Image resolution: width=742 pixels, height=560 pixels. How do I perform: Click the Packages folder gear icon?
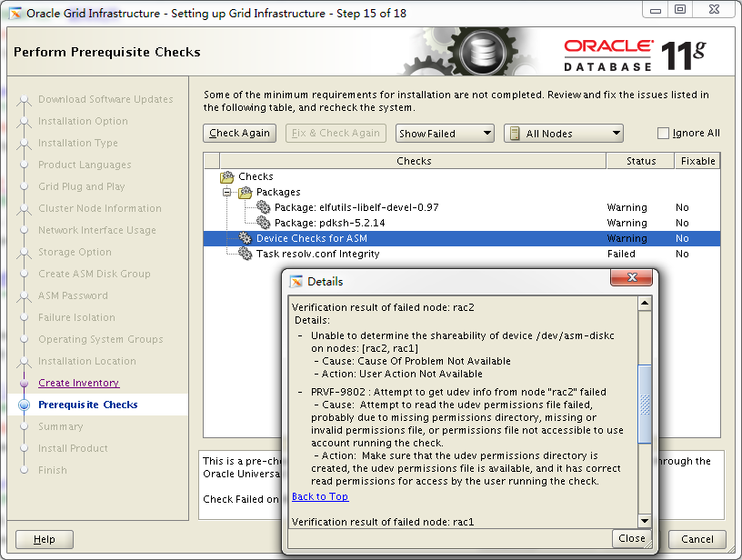(246, 192)
